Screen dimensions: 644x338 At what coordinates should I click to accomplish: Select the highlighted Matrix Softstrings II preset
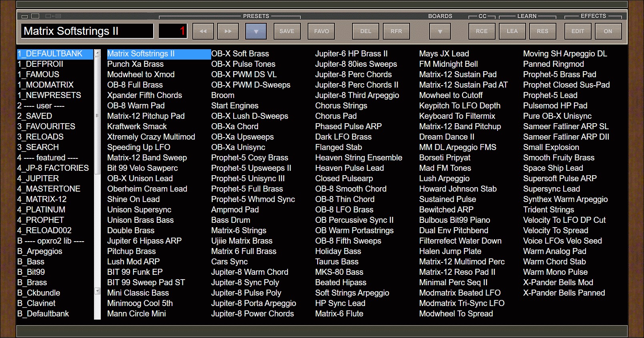(x=159, y=54)
